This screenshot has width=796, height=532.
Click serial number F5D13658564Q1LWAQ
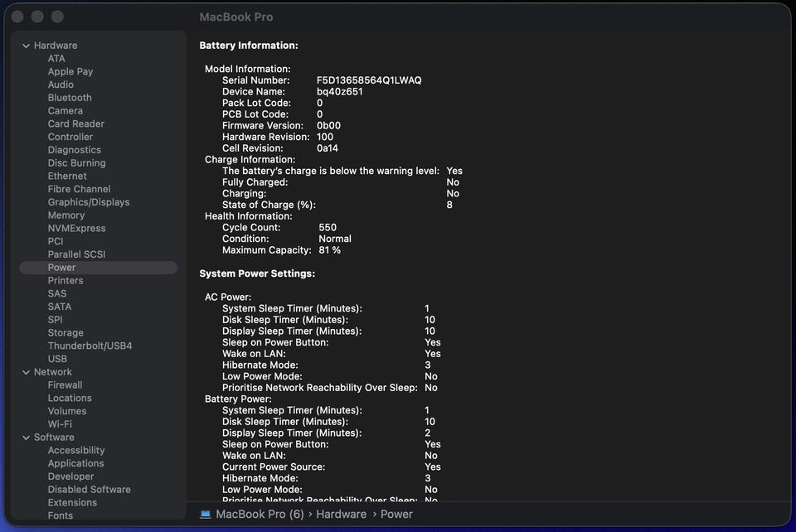369,80
